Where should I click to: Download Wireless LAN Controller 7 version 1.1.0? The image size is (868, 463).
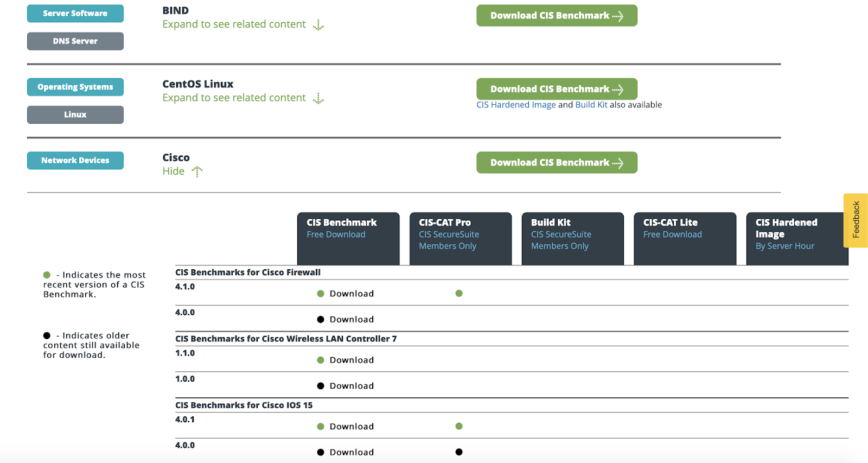352,360
